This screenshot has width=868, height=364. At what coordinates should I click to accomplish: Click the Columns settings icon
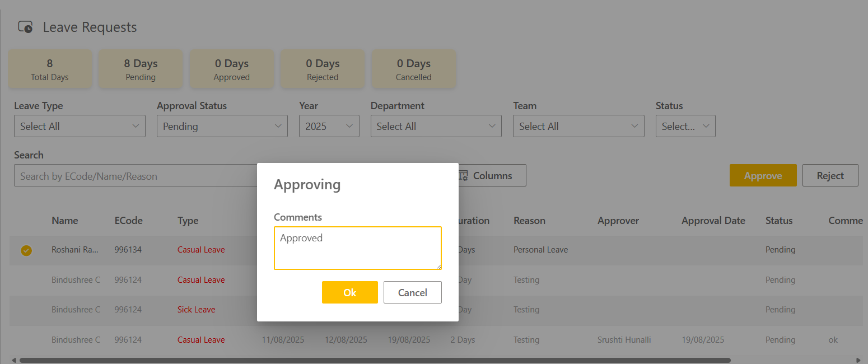pos(463,176)
